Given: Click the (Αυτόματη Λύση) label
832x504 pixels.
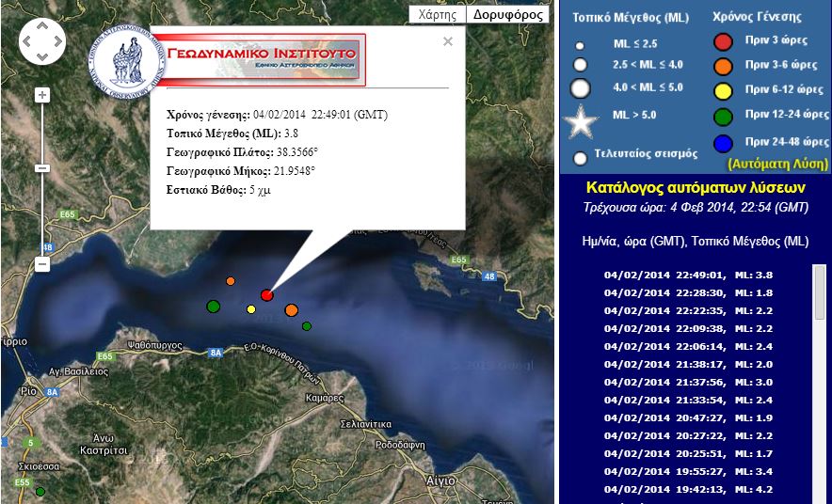Looking at the screenshot, I should (x=777, y=164).
